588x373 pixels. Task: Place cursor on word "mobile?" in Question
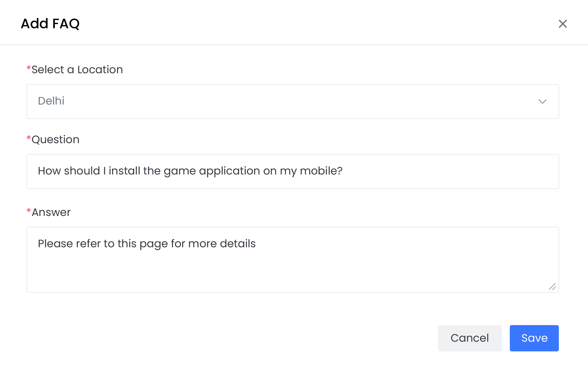coord(321,171)
